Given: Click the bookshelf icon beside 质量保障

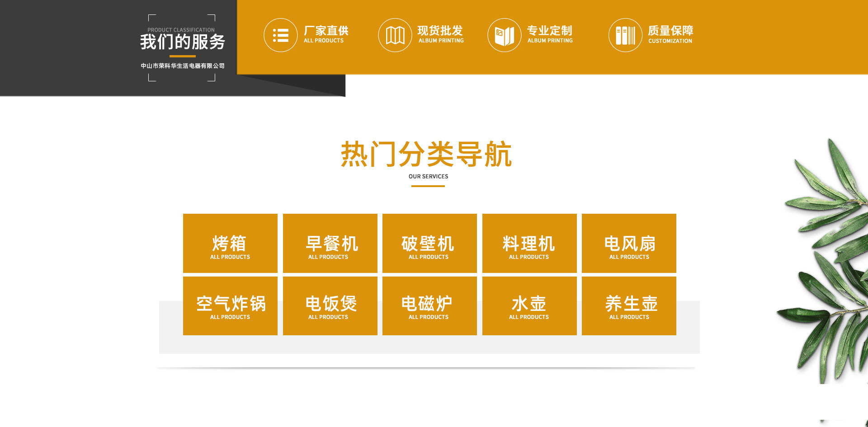Looking at the screenshot, I should 625,35.
